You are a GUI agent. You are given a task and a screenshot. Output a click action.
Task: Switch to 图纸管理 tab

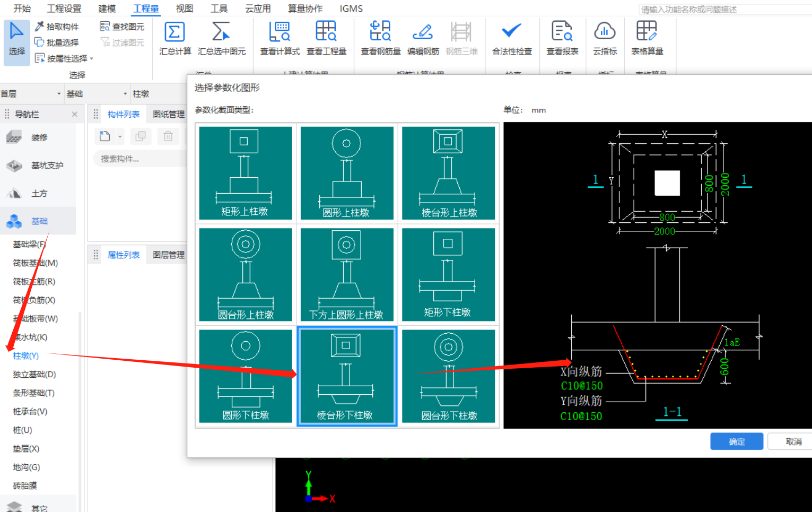pyautogui.click(x=169, y=114)
